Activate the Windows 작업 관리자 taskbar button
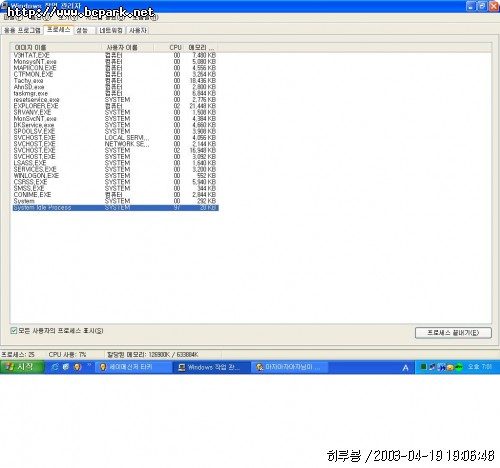Screen dimensions: 500x468 [212, 367]
